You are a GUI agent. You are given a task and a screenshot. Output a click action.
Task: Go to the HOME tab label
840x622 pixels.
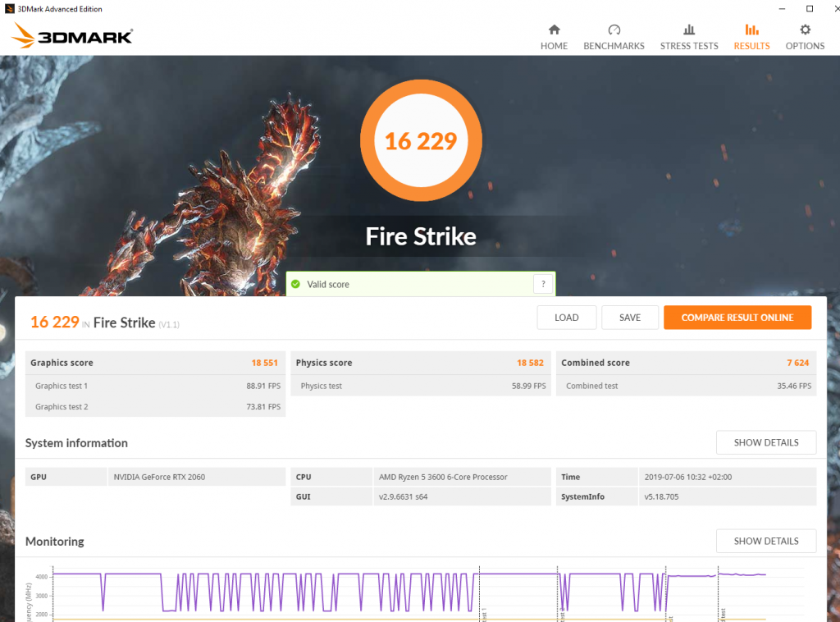click(554, 46)
